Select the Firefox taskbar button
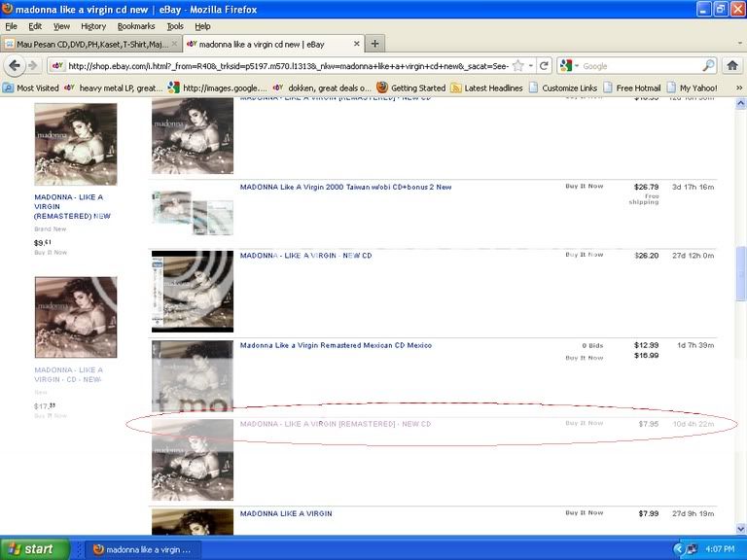747x560 pixels. coord(143,549)
